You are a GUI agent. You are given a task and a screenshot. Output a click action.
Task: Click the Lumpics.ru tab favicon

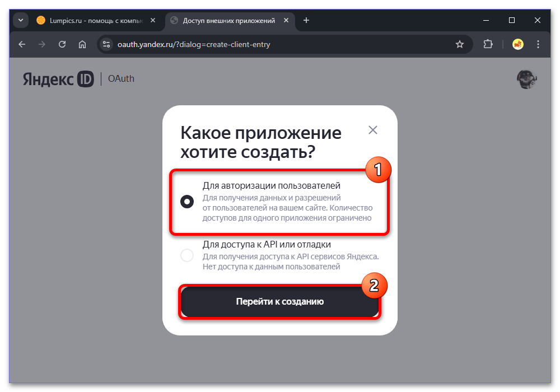click(41, 20)
